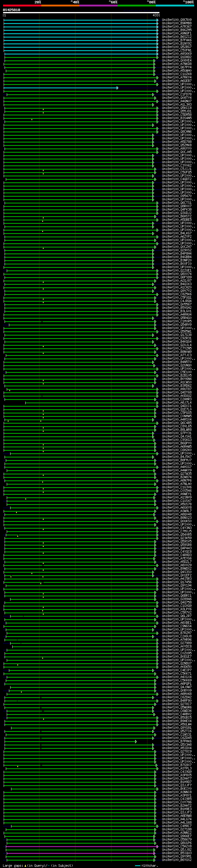Viewport: 197px width, 868px height.
Task: Click the orange ~40% identity legend segment
Action: coord(60,6)
